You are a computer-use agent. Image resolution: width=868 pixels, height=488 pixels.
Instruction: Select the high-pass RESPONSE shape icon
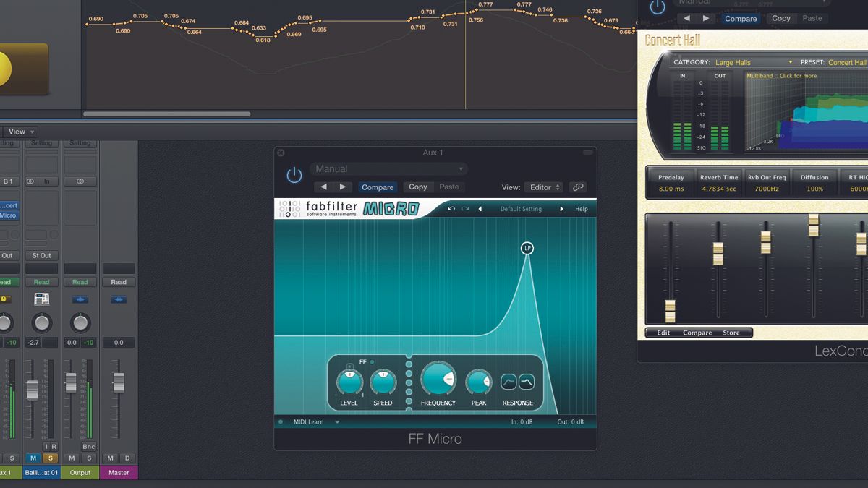510,381
